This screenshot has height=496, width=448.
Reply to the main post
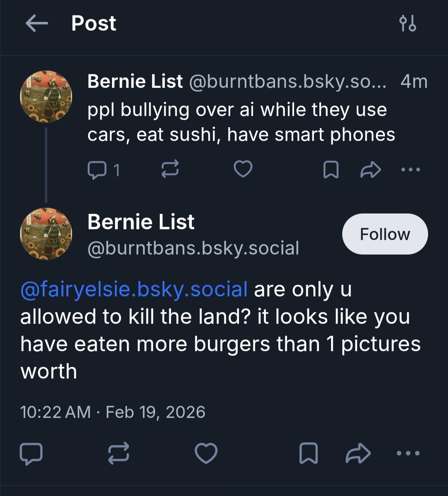[31, 453]
